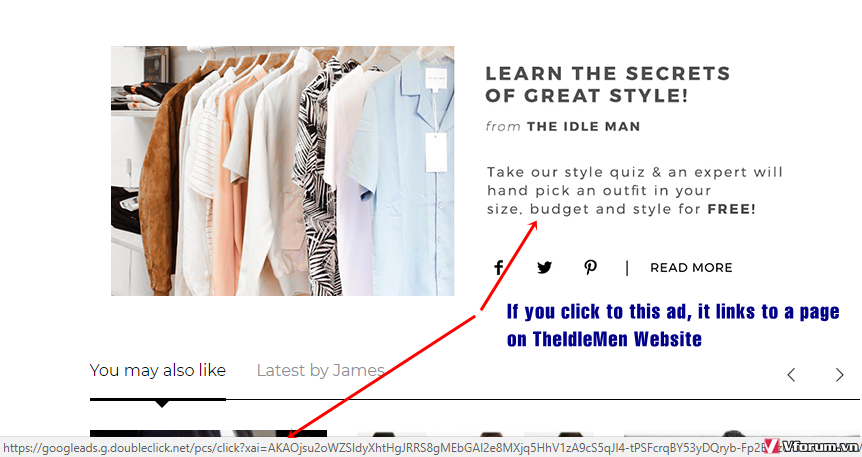862x457 pixels.
Task: Open the READ MORE link
Action: [691, 268]
